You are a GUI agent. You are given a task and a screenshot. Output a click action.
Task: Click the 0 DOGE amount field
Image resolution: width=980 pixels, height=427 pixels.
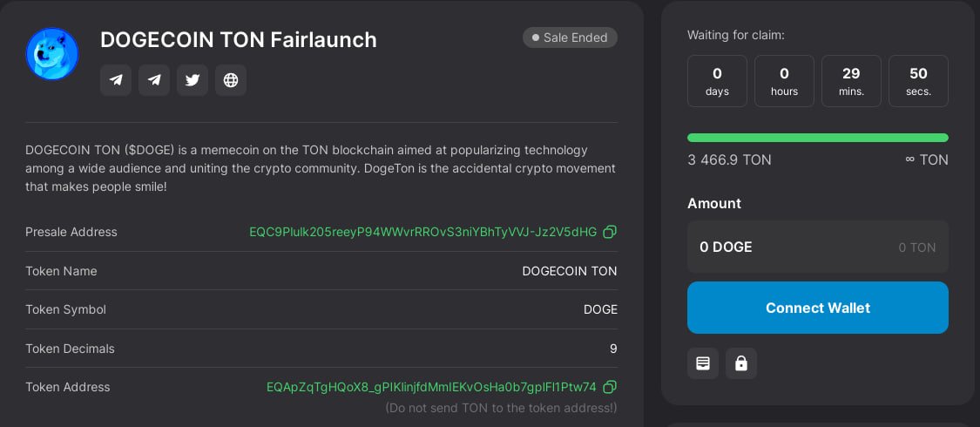point(817,247)
